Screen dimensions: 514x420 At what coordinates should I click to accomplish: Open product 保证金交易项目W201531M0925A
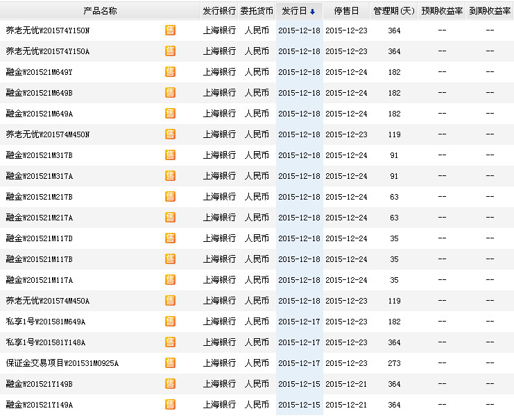(x=62, y=363)
